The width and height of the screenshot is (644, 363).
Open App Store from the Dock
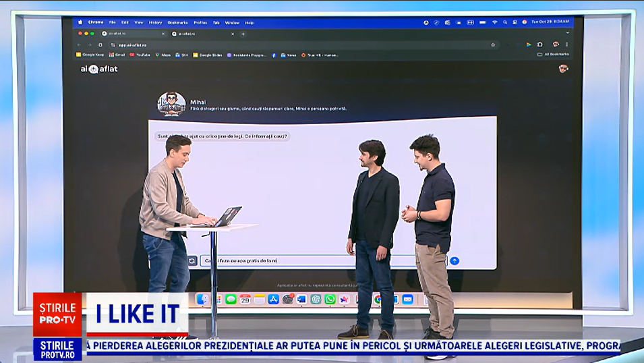pos(273,300)
